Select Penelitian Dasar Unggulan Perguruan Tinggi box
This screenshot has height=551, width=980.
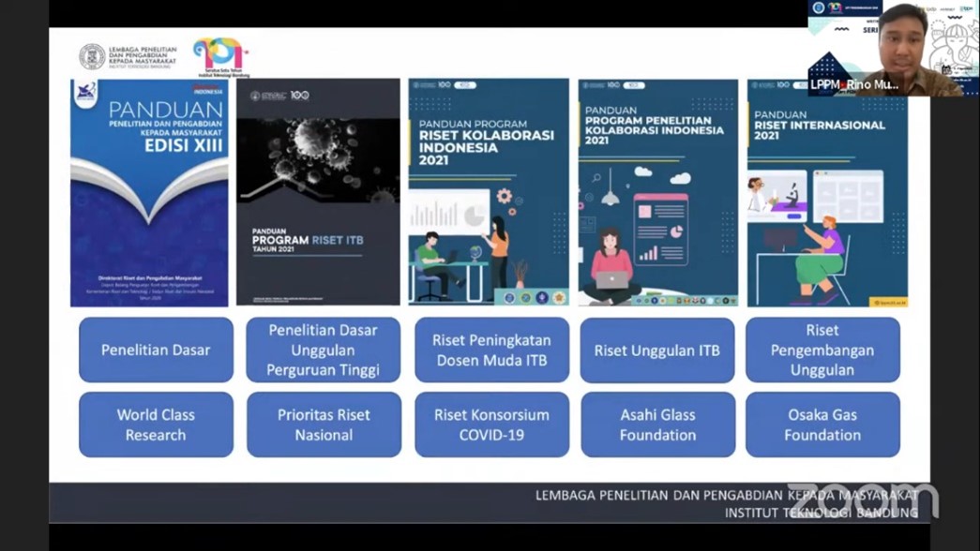(324, 350)
